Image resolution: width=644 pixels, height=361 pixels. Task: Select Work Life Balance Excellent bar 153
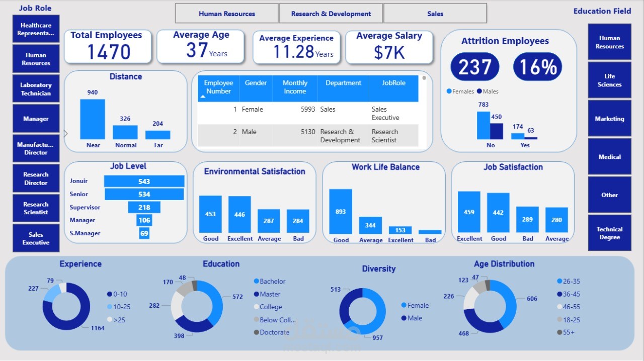pyautogui.click(x=400, y=230)
